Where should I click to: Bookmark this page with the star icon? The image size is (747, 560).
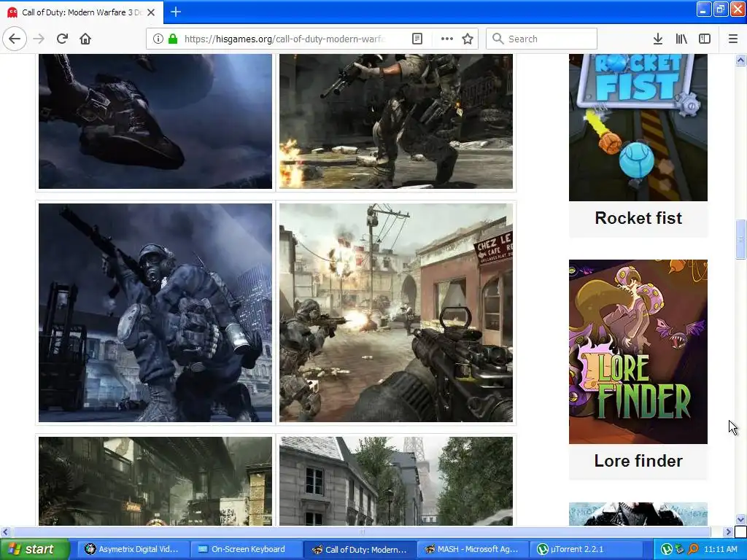[x=468, y=39]
